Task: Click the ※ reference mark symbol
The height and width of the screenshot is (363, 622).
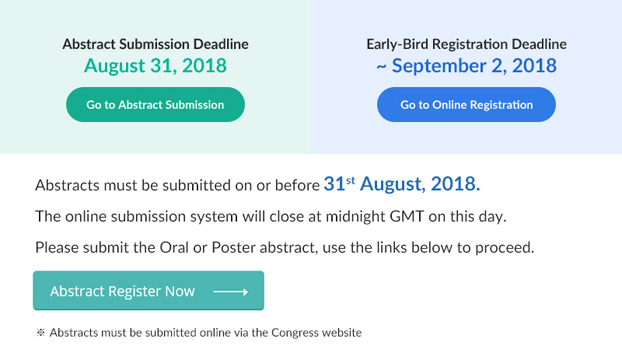Action: 40,332
